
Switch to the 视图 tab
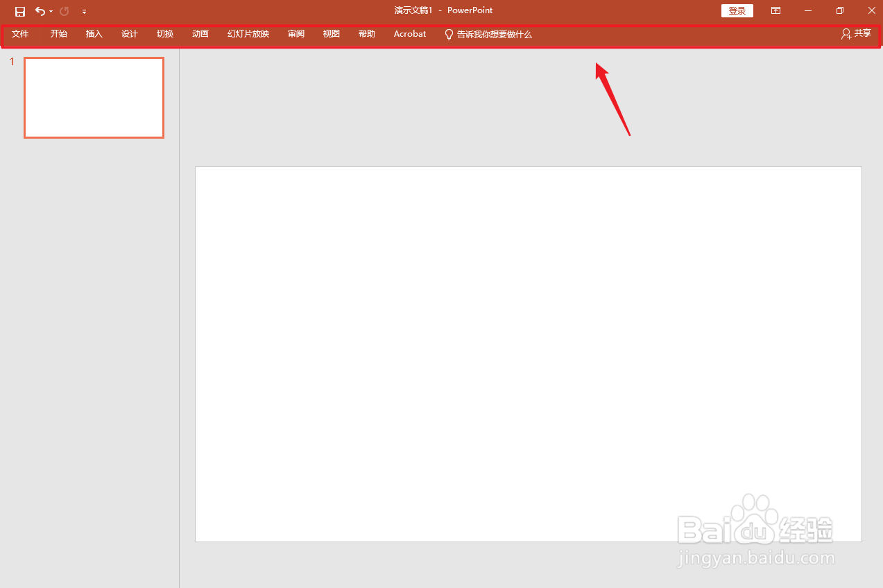332,33
